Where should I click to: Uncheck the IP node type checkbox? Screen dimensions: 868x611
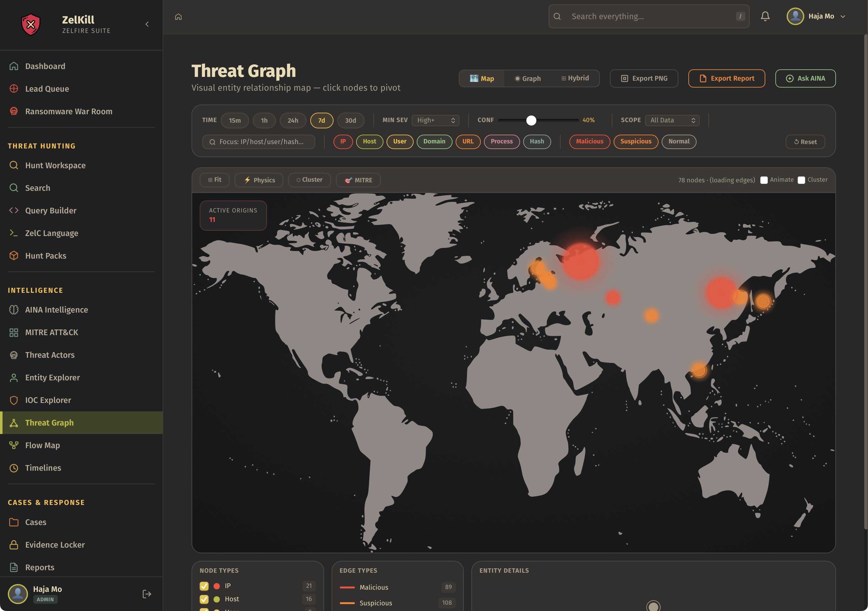(204, 586)
